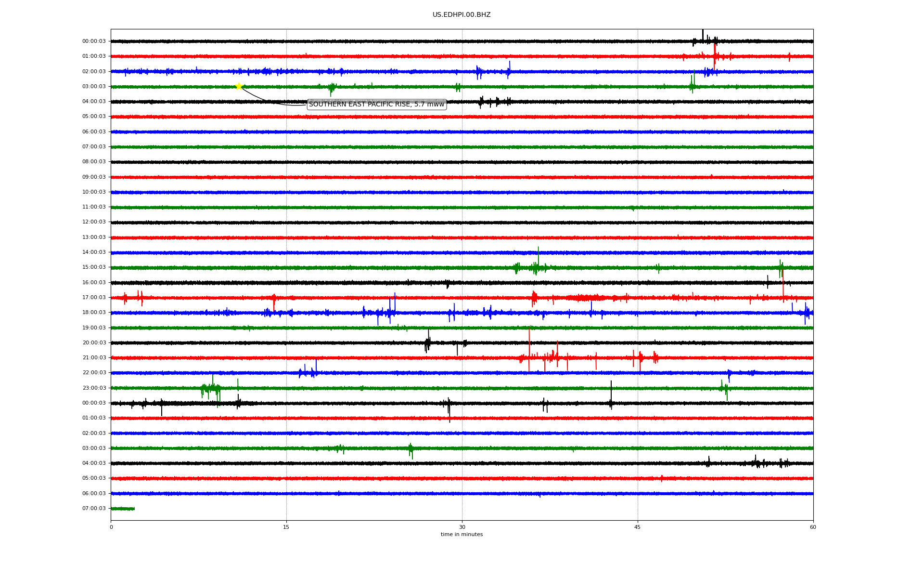Select the 11:00:03 time label
Viewport: 924px width, 578px height.
pos(94,207)
